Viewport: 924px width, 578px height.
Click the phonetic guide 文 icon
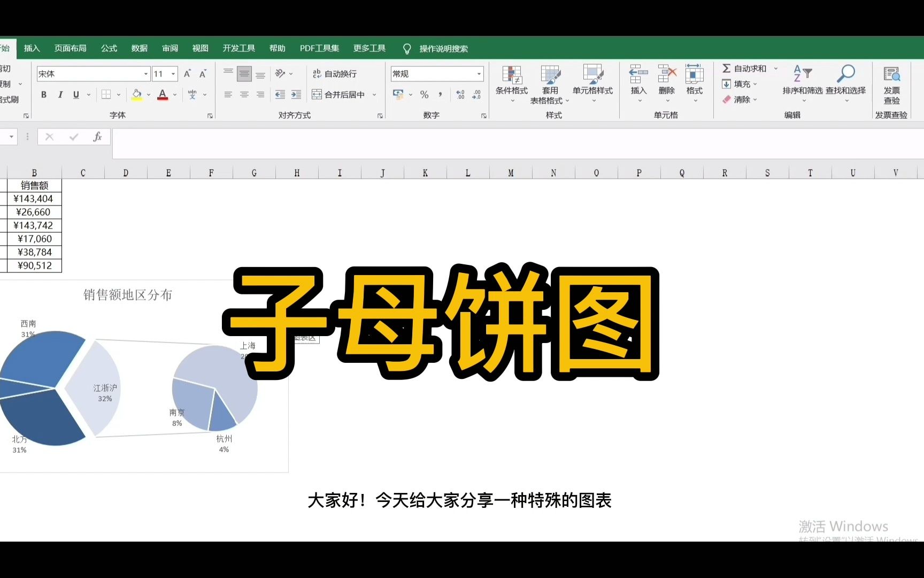[192, 95]
